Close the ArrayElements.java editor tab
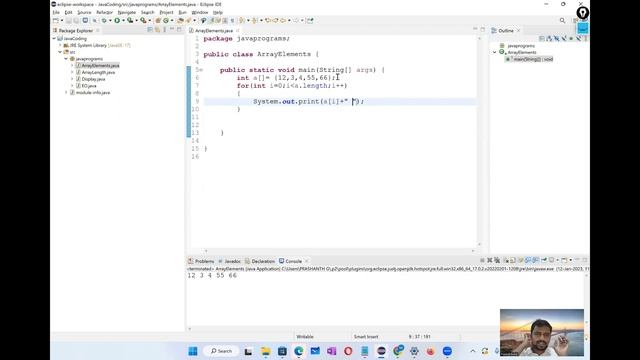 pyautogui.click(x=237, y=31)
